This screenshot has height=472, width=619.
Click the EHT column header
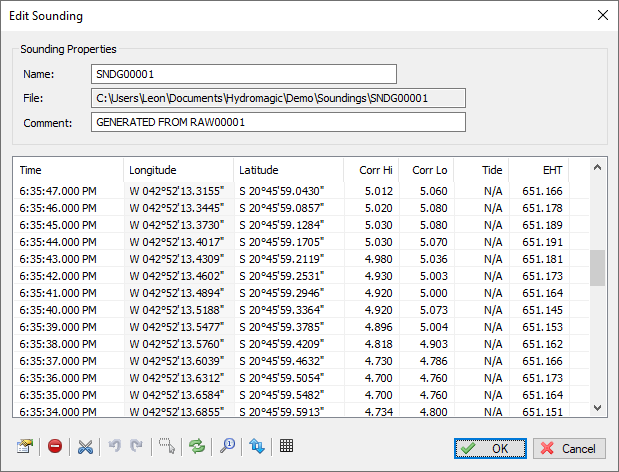click(x=538, y=170)
